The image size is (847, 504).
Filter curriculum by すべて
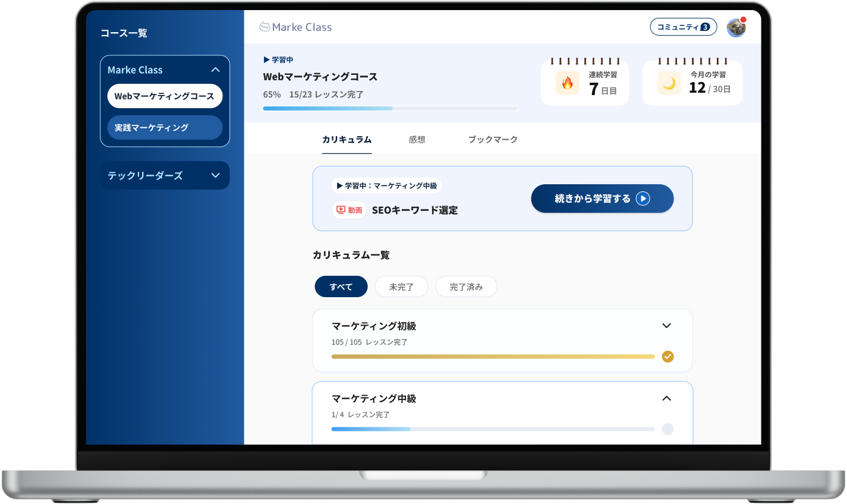tap(341, 286)
